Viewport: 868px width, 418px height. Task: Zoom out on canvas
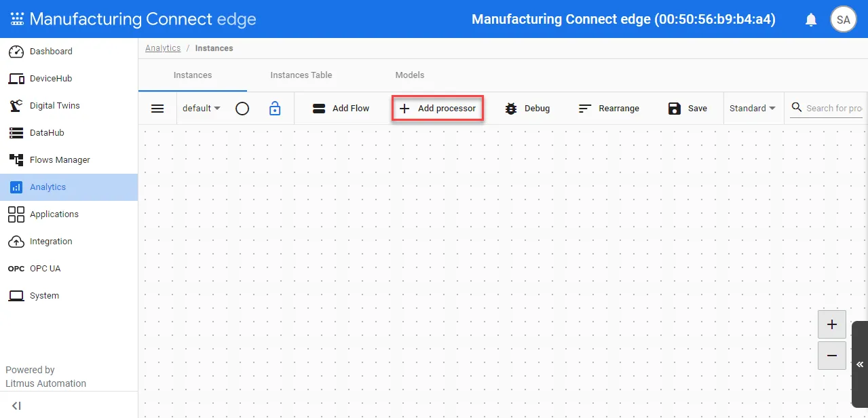(x=832, y=356)
